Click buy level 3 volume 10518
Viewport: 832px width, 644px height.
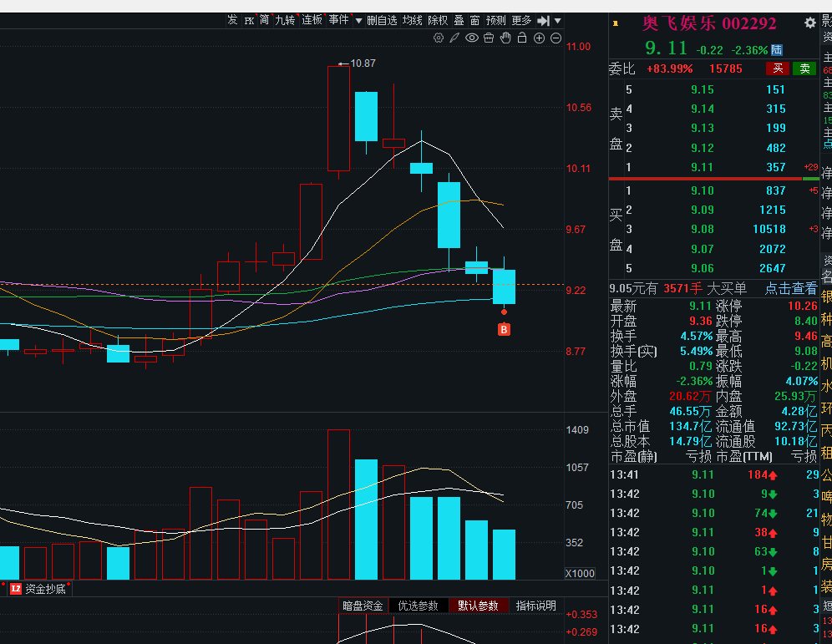point(769,229)
